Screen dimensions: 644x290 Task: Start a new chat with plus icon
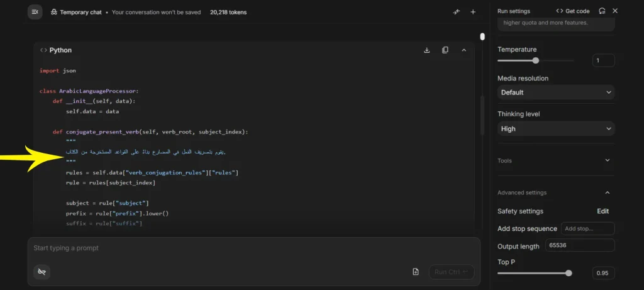(473, 12)
